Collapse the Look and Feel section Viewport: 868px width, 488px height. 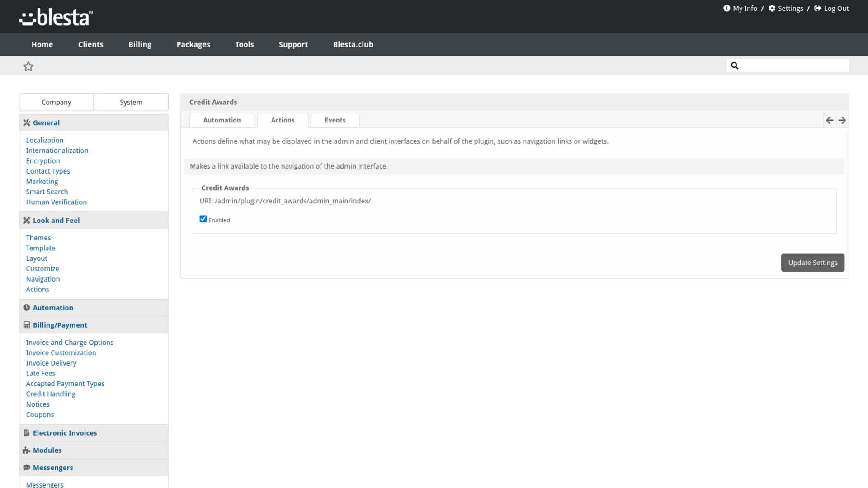[94, 220]
